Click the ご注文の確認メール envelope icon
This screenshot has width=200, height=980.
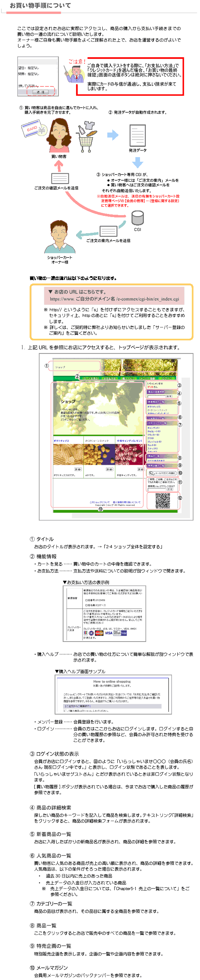click(60, 178)
